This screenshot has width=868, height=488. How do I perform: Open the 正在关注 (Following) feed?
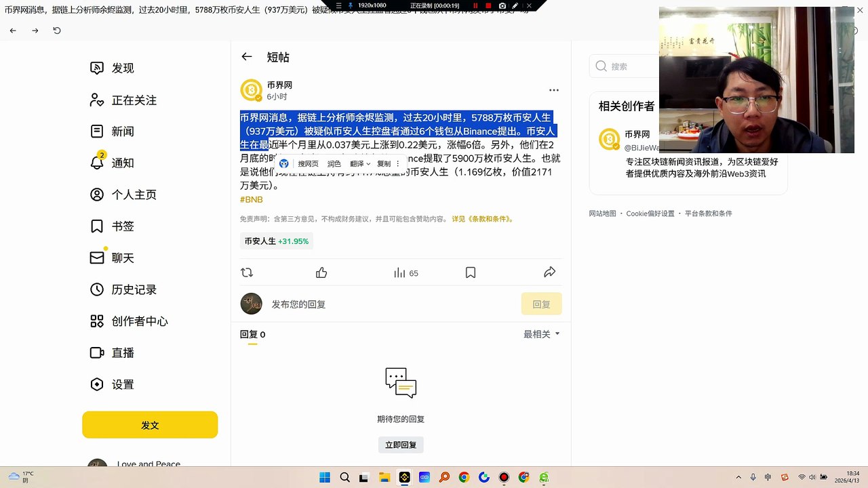pos(123,100)
